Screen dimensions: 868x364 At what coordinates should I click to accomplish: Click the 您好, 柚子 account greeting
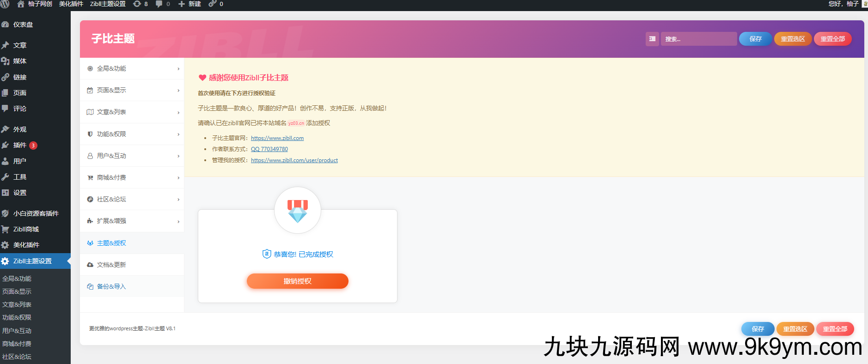tap(844, 4)
